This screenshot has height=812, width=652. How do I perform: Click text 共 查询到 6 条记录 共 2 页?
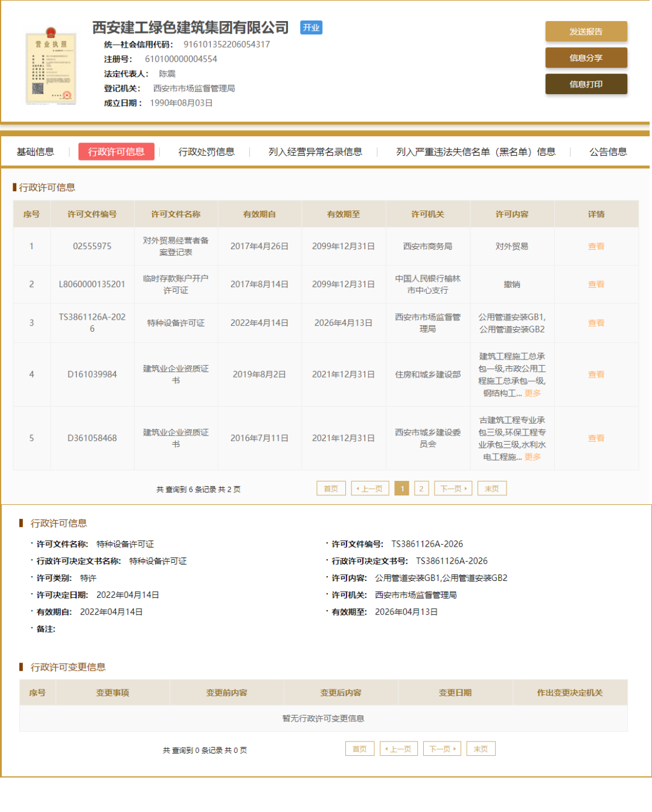click(199, 489)
